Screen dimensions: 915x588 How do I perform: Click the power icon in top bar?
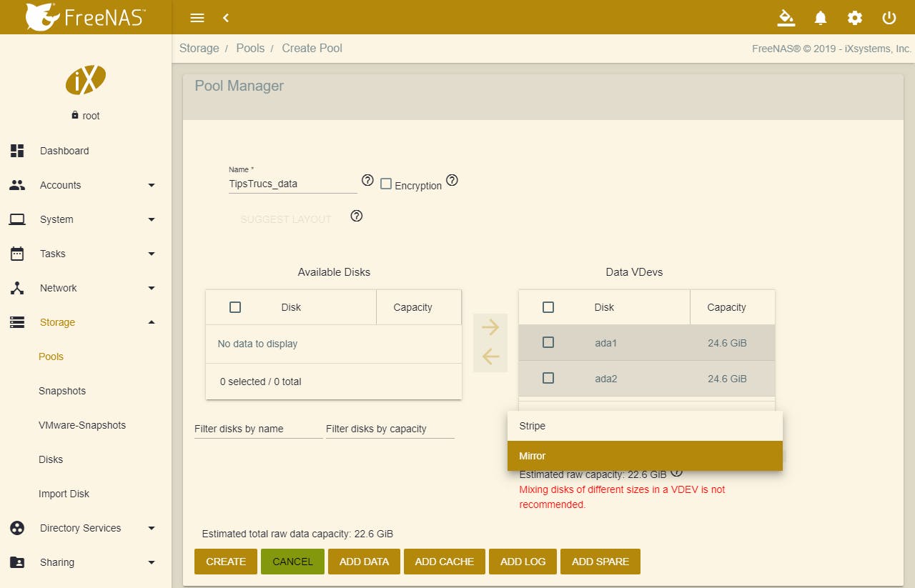889,18
